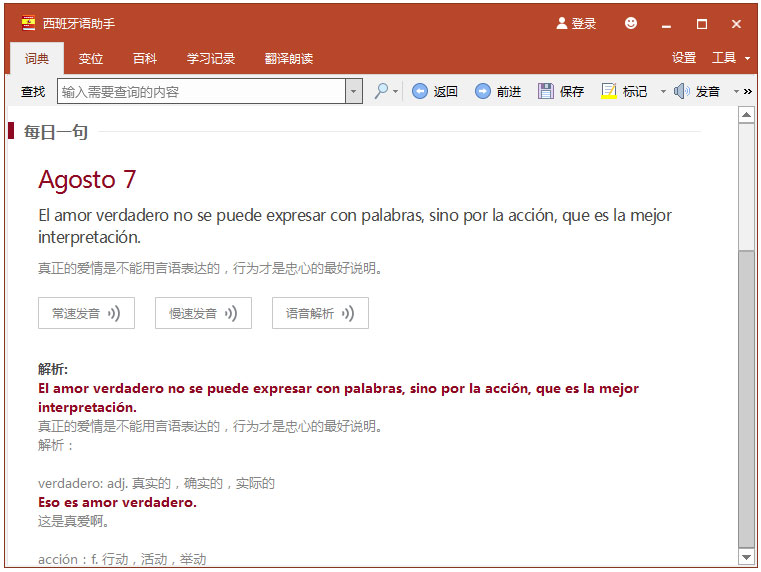Play 常速发音 normal speed pronunciation
The image size is (761, 572).
[86, 313]
